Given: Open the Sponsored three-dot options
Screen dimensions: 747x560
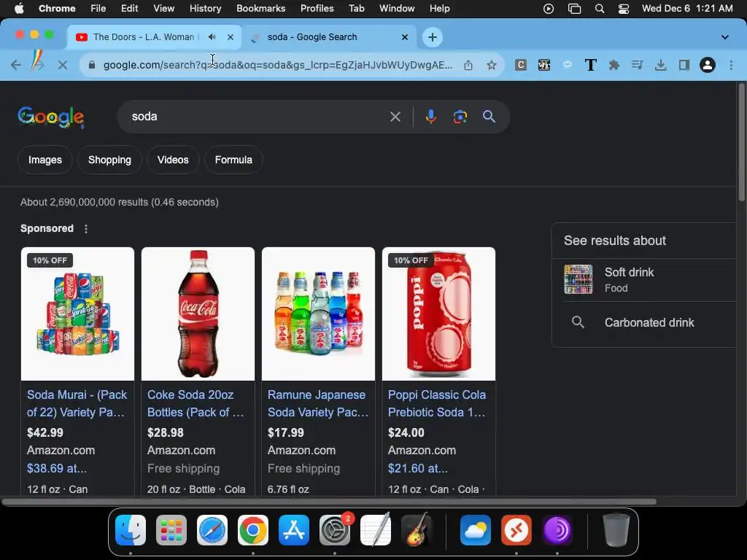Looking at the screenshot, I should (86, 229).
